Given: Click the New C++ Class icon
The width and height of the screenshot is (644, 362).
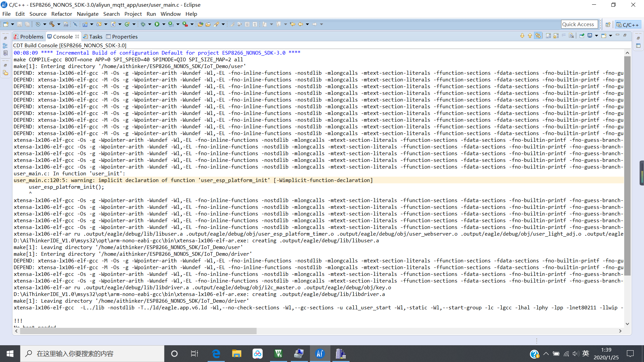Looking at the screenshot, I should (127, 24).
